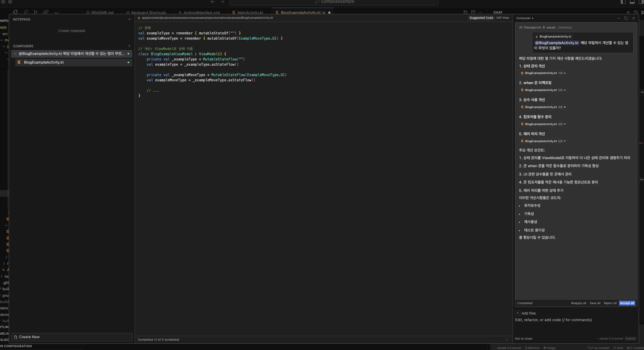Click the Reject all button
This screenshot has height=350, width=644.
coord(610,303)
